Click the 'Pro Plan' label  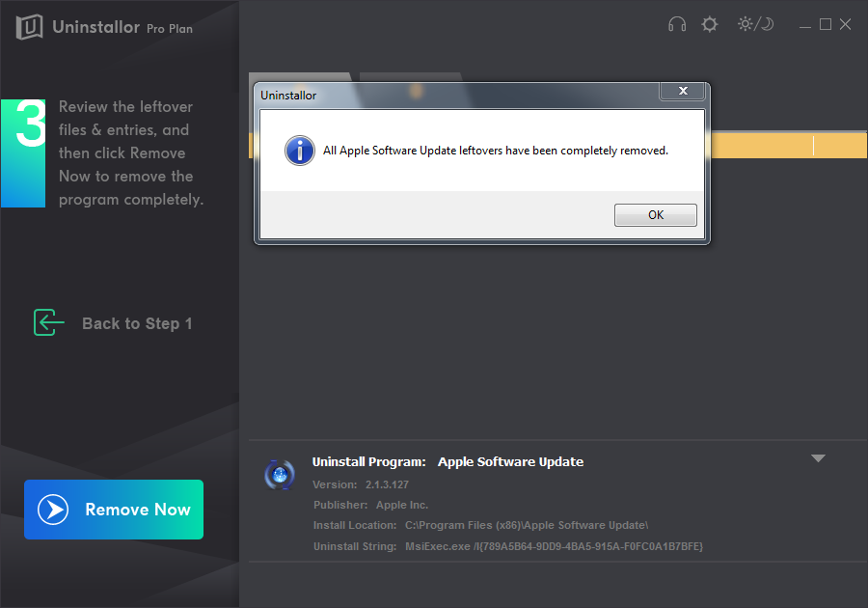(x=170, y=29)
